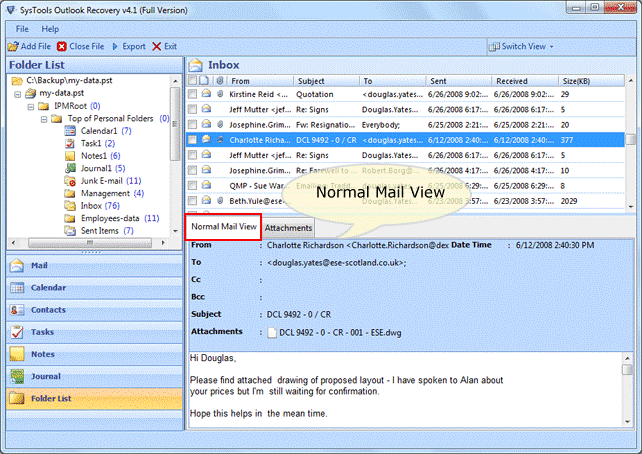Image resolution: width=642 pixels, height=454 pixels.
Task: Click the Add File toolbar icon
Action: click(x=13, y=47)
